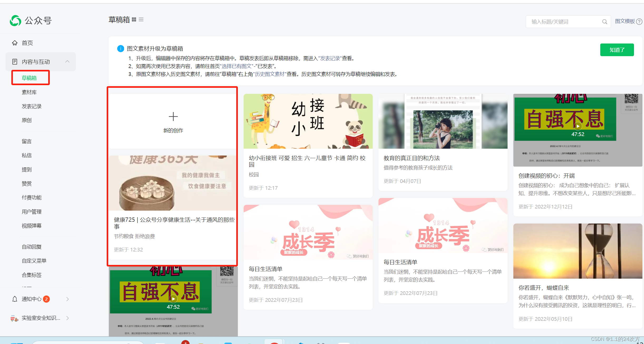Image resolution: width=644 pixels, height=344 pixels.
Task: Play the 自强不息 video in right column
Action: click(578, 126)
